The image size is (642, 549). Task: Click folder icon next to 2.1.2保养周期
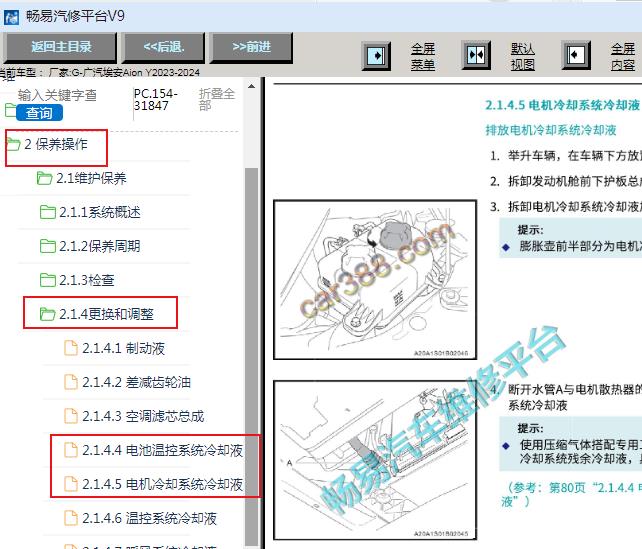(47, 246)
